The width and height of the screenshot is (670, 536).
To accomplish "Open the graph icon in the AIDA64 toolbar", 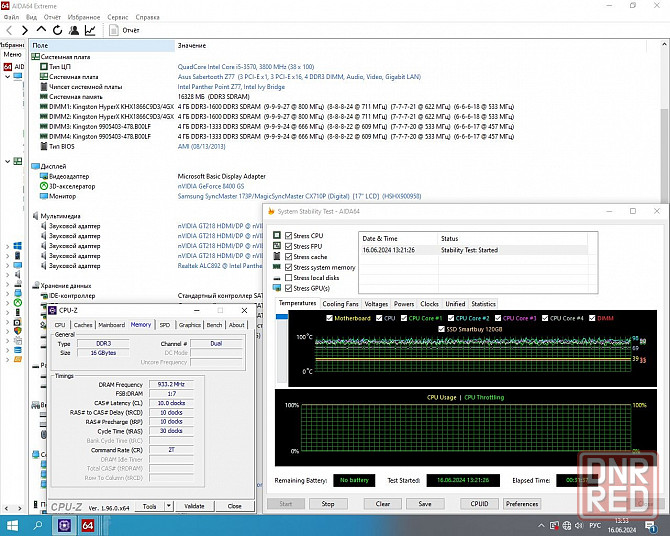I will pyautogui.click(x=90, y=30).
